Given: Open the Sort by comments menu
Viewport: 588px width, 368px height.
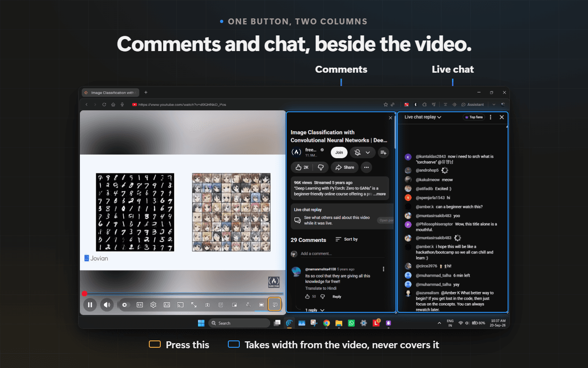Looking at the screenshot, I should 347,239.
